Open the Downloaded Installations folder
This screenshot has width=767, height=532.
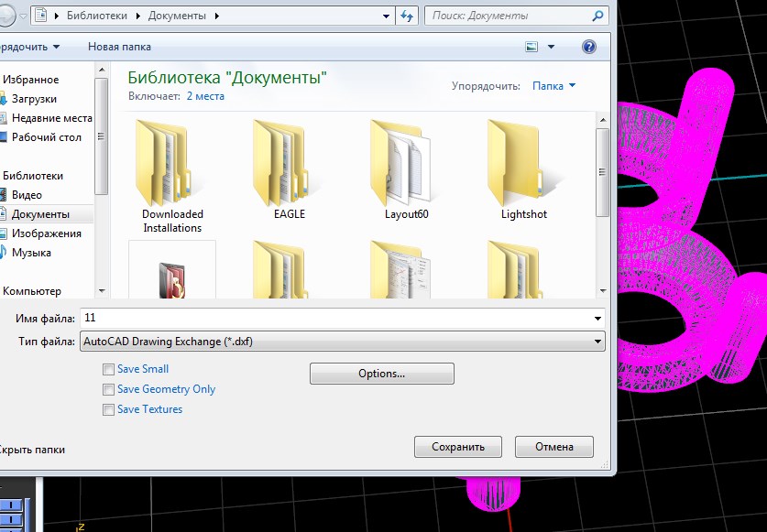(171, 177)
